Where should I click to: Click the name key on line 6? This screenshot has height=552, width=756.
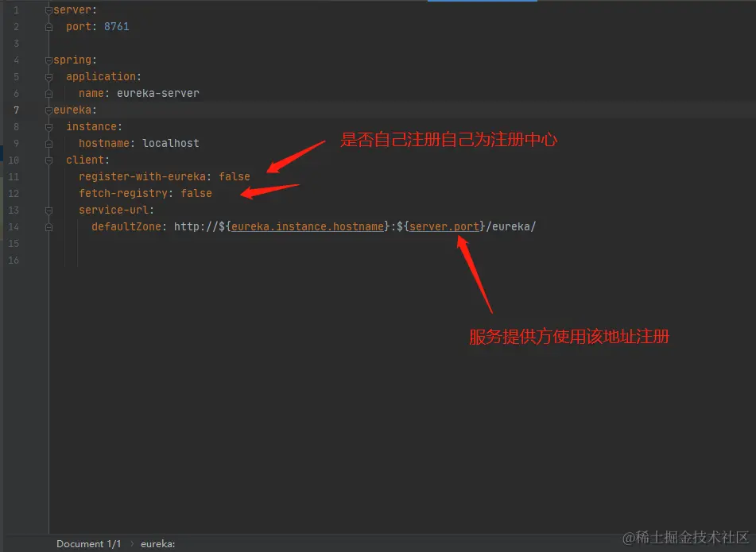91,93
